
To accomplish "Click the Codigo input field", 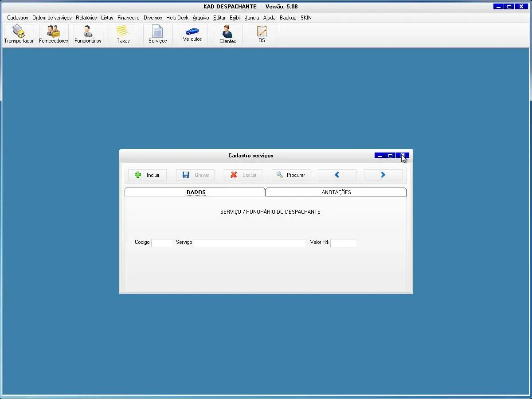I will pos(161,243).
